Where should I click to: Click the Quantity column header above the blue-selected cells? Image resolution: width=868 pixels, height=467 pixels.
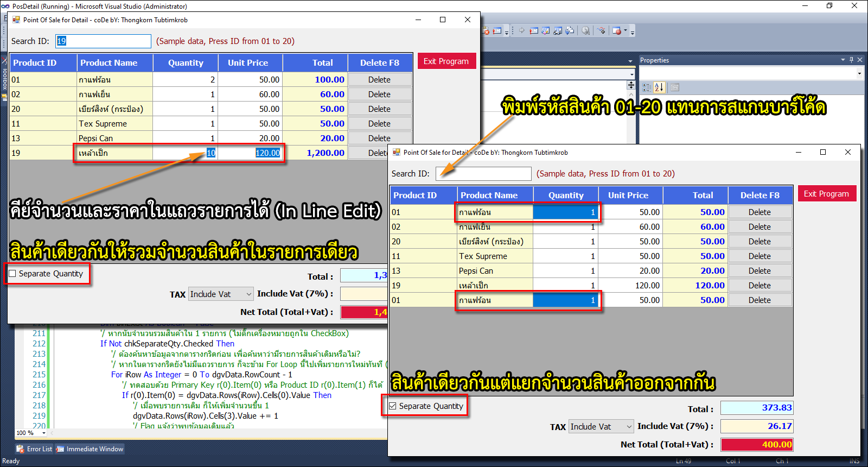click(566, 195)
